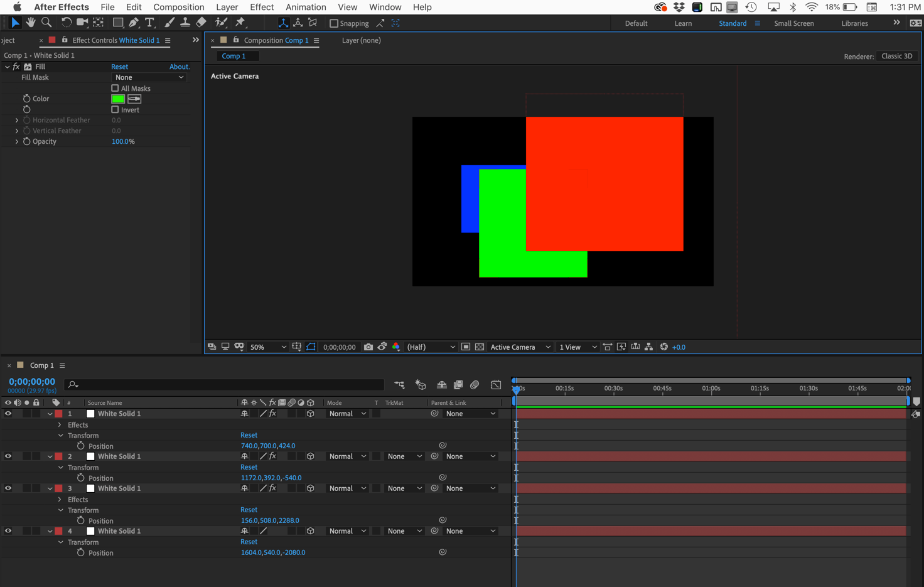
Task: Select the Clone Stamp tool
Action: pos(185,23)
